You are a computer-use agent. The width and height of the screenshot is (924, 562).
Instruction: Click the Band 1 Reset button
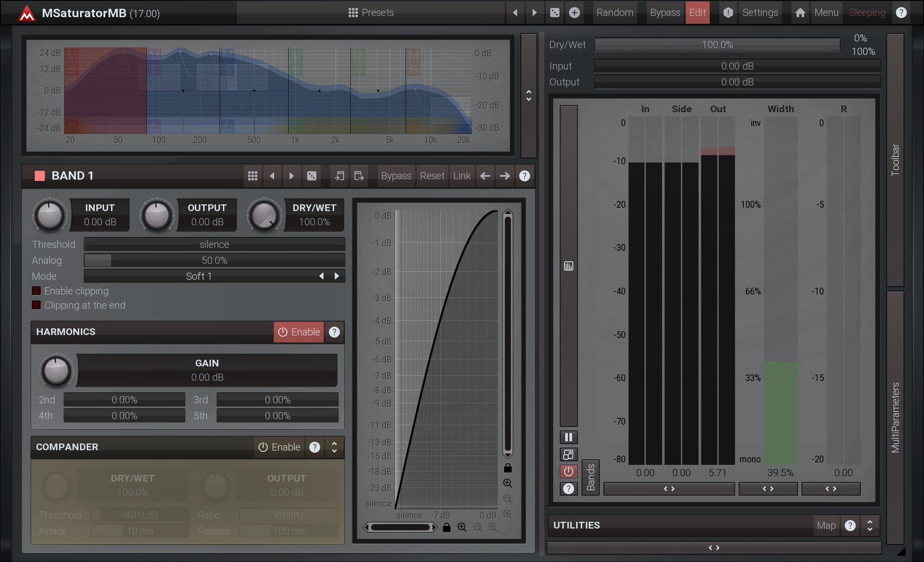(432, 176)
